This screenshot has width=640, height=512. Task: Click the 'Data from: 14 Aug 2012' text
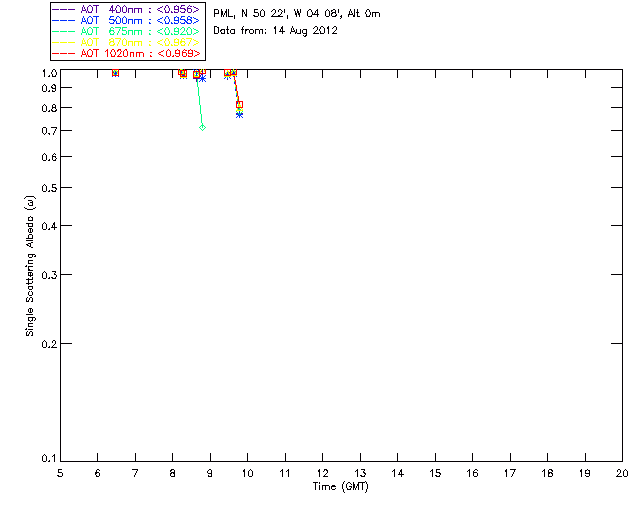click(276, 31)
